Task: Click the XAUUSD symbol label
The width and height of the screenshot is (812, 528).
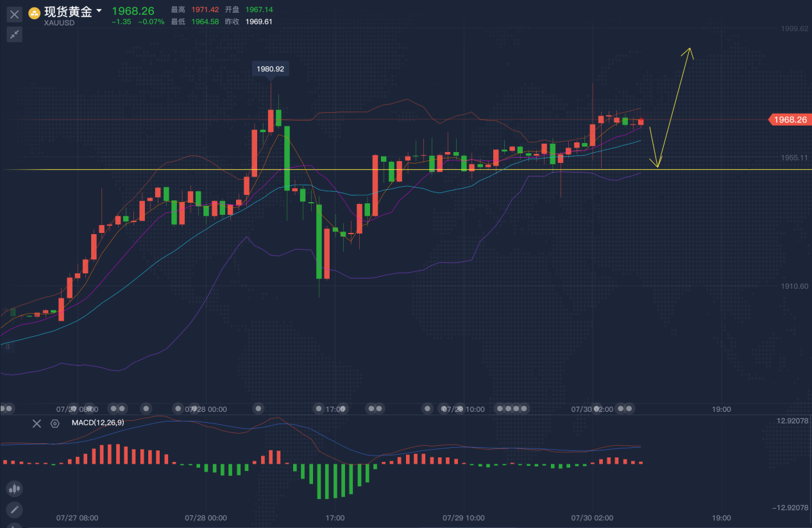Action: pyautogui.click(x=59, y=23)
